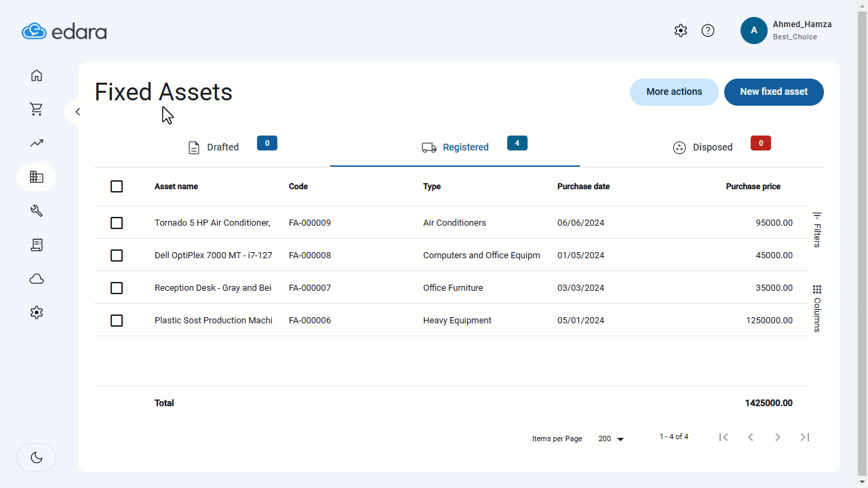Sort by Purchase date column header
The image size is (868, 488).
[x=583, y=186]
